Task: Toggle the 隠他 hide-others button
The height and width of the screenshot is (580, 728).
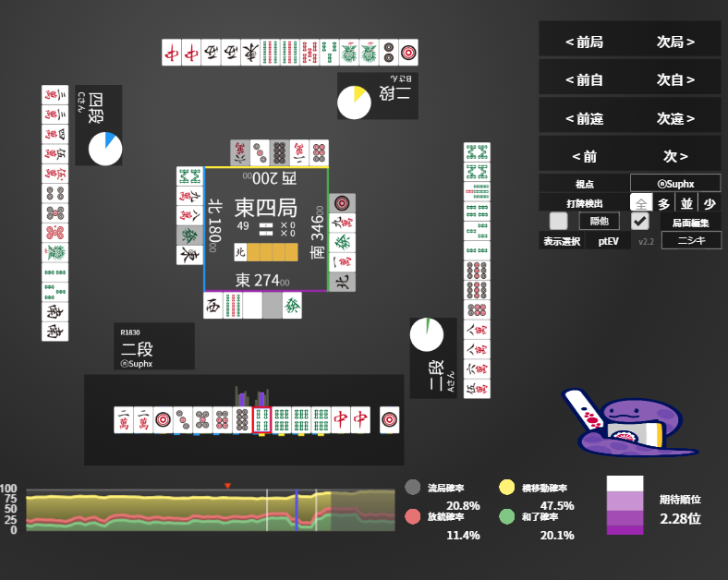Action: click(599, 222)
